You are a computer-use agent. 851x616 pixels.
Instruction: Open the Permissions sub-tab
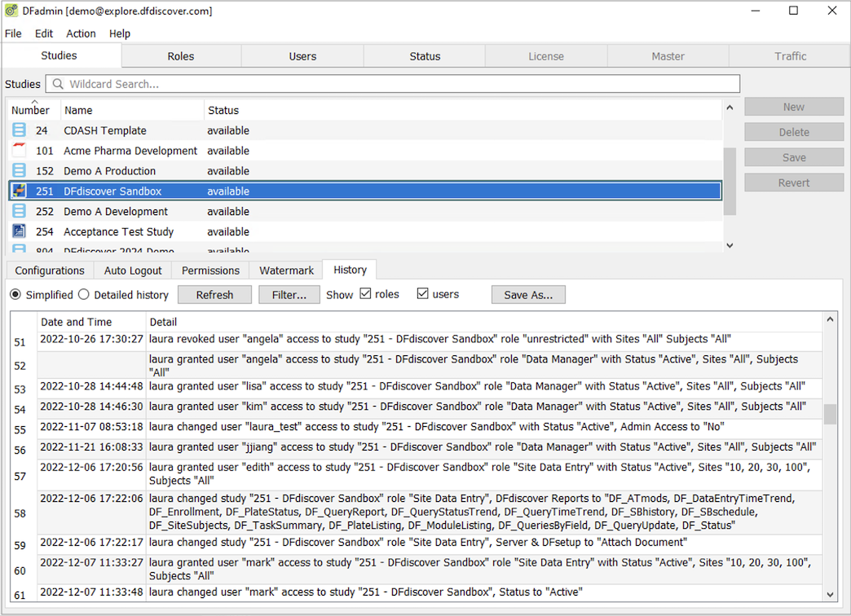coord(210,271)
